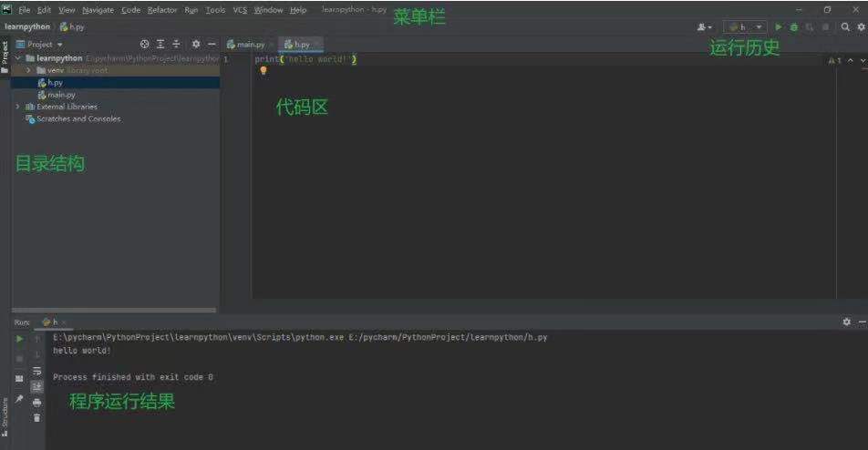868x450 pixels.
Task: Rerun h in the Run panel
Action: (19, 339)
